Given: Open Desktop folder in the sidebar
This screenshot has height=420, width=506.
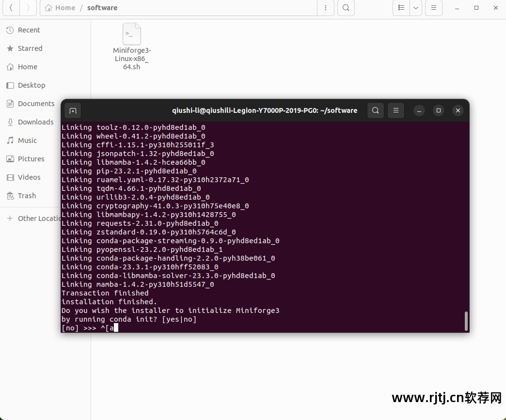Looking at the screenshot, I should coord(45,85).
